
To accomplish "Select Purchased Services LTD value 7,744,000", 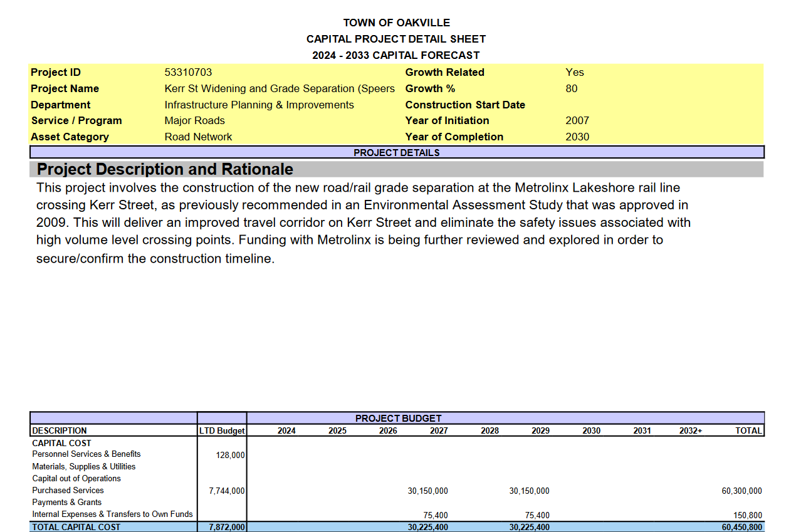I will [x=226, y=491].
